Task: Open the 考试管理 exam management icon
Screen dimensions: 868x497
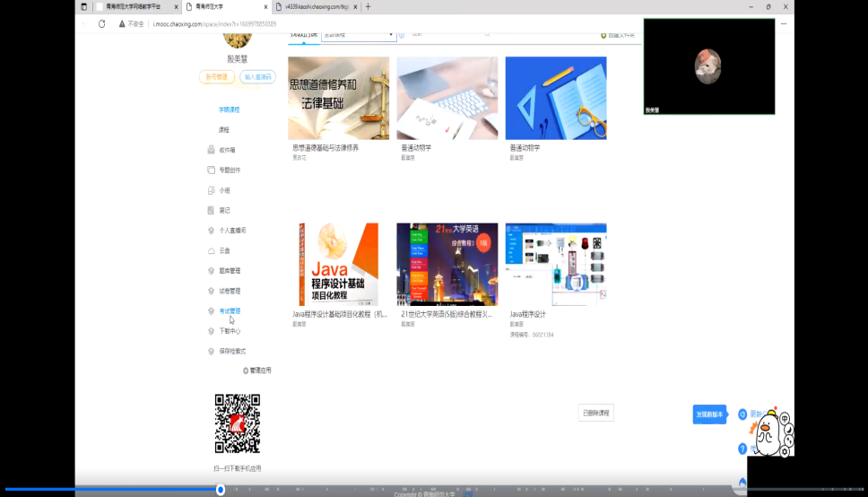Action: pyautogui.click(x=211, y=310)
